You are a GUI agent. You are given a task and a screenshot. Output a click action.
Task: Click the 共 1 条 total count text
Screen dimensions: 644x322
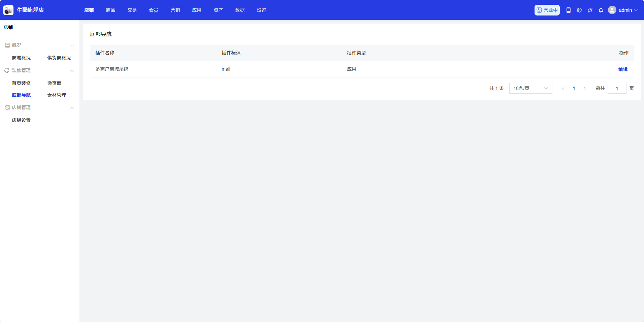click(x=496, y=88)
